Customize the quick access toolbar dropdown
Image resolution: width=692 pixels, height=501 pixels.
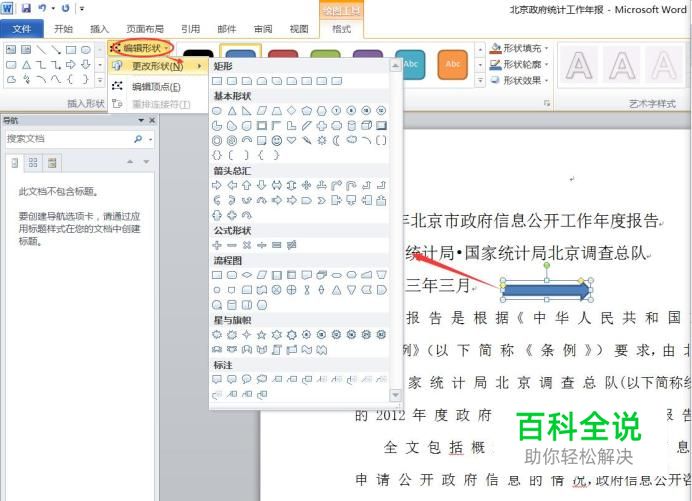pyautogui.click(x=82, y=8)
